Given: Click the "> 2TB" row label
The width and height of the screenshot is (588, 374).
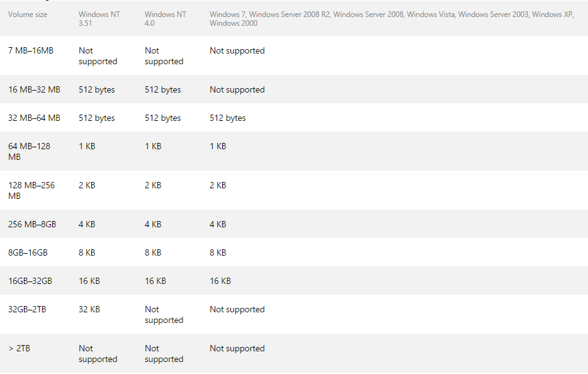Looking at the screenshot, I should click(19, 348).
